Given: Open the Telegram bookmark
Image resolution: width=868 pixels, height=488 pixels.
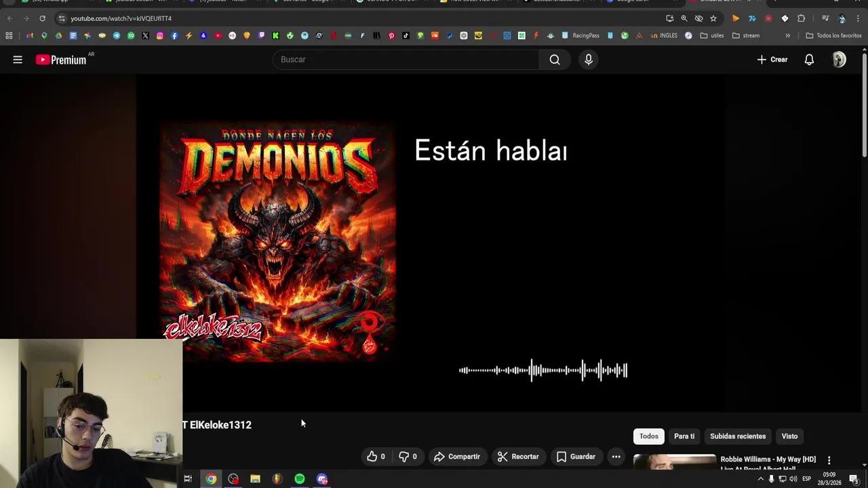Looking at the screenshot, I should 117,35.
